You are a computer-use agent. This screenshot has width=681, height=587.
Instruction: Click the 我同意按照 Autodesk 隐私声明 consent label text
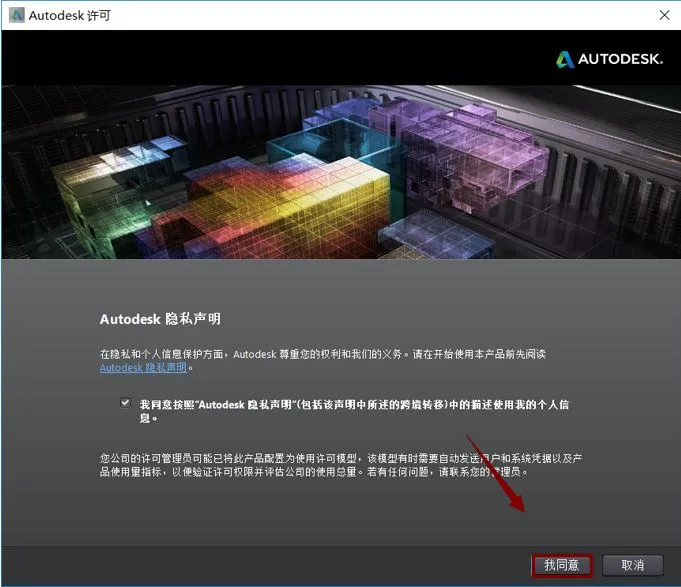[x=354, y=411]
